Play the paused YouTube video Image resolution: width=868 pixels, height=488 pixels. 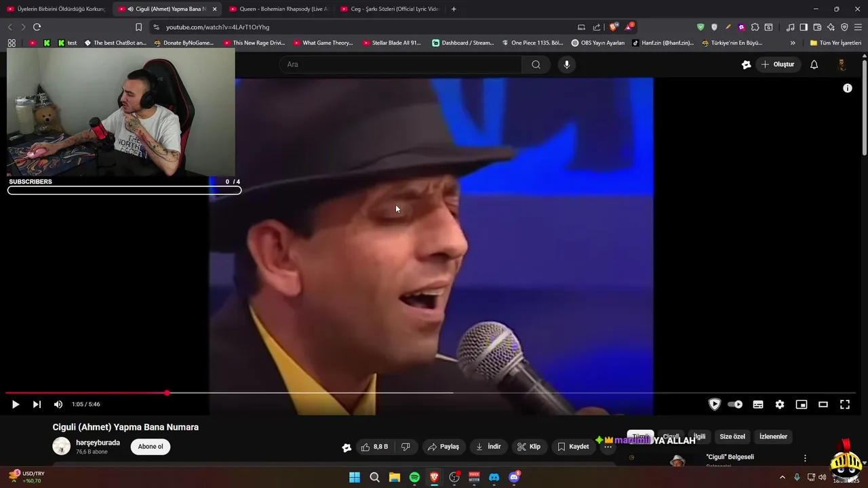15,405
